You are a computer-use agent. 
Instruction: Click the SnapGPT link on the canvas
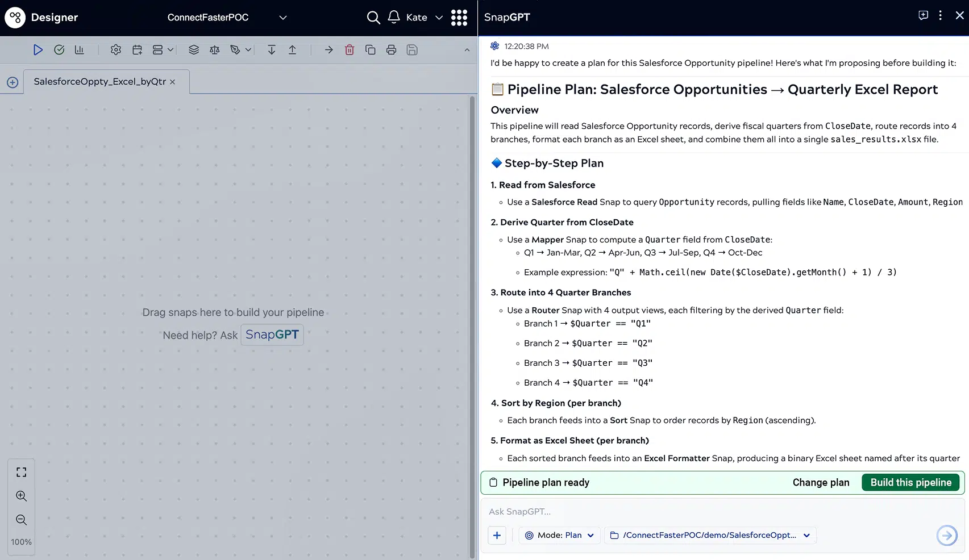pos(272,335)
